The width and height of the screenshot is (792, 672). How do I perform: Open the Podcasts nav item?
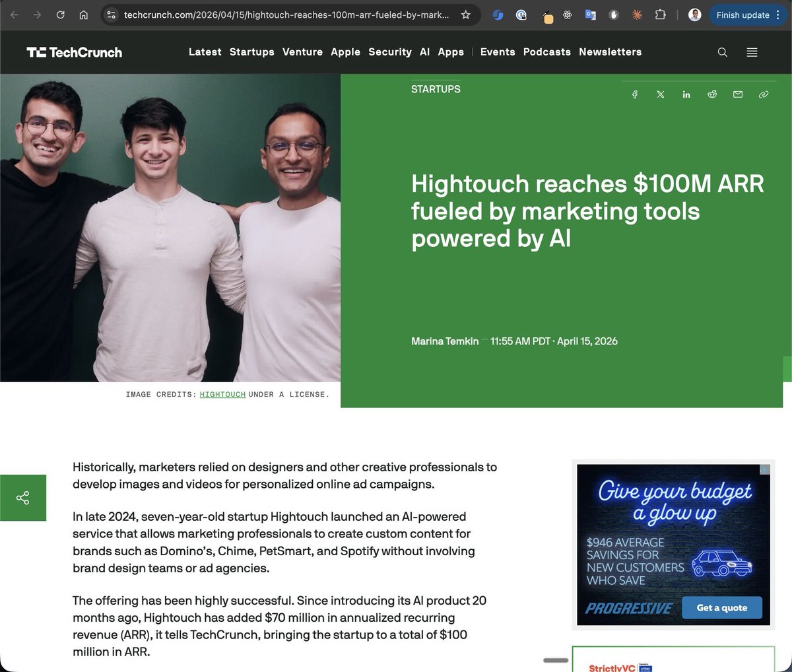(x=546, y=52)
